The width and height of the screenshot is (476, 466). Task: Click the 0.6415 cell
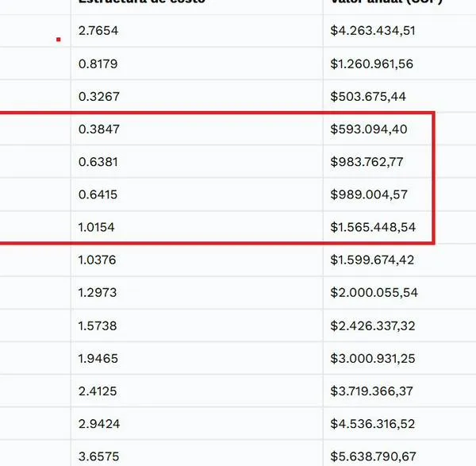98,194
